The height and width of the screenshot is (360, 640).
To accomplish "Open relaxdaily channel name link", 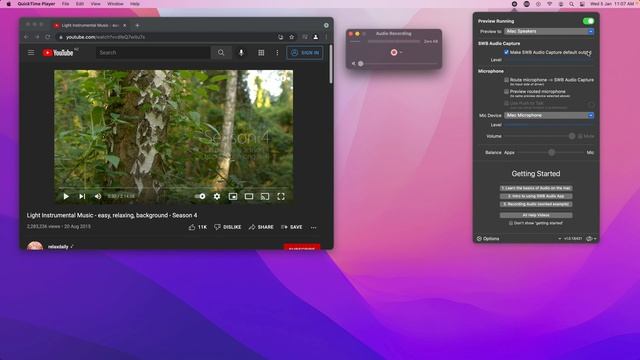I will pos(58,247).
